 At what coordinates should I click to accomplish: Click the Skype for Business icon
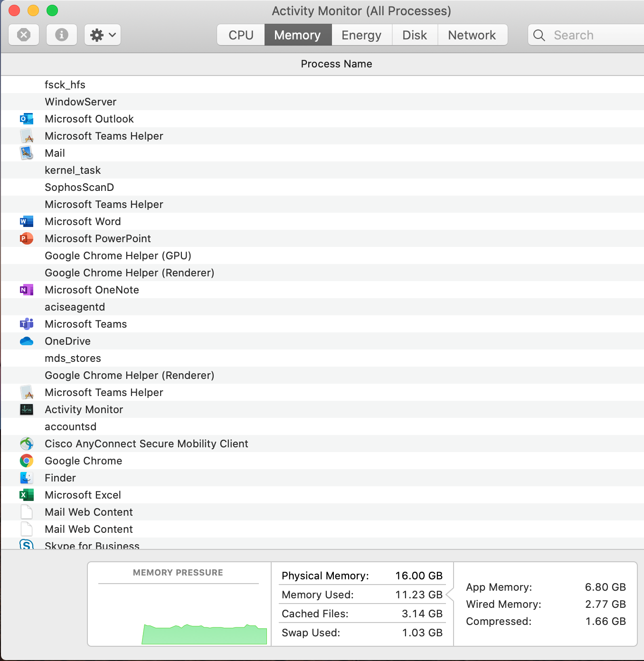[x=27, y=545]
